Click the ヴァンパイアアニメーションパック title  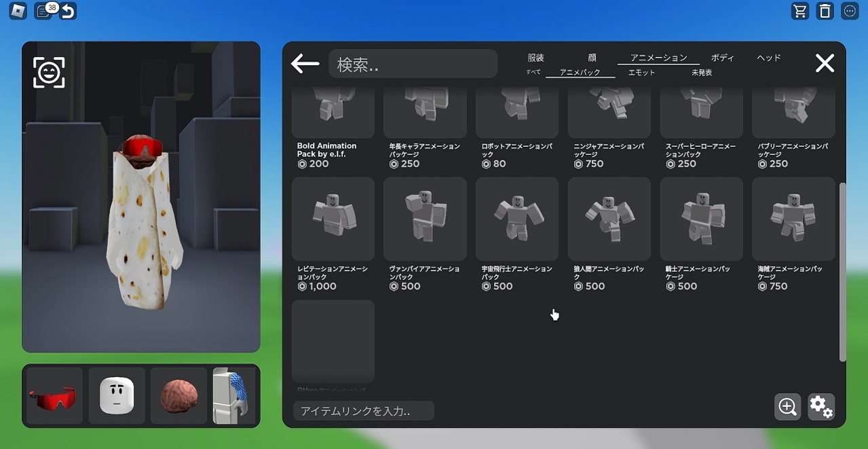[424, 273]
